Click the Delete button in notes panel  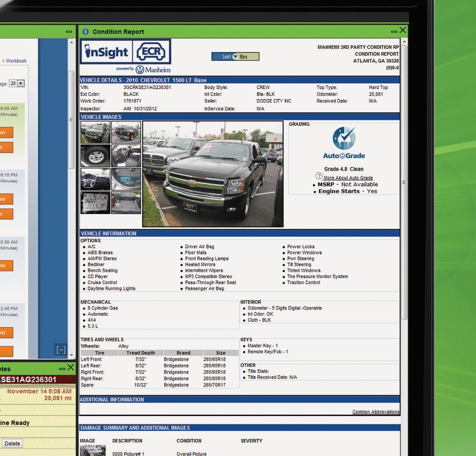pos(12,443)
